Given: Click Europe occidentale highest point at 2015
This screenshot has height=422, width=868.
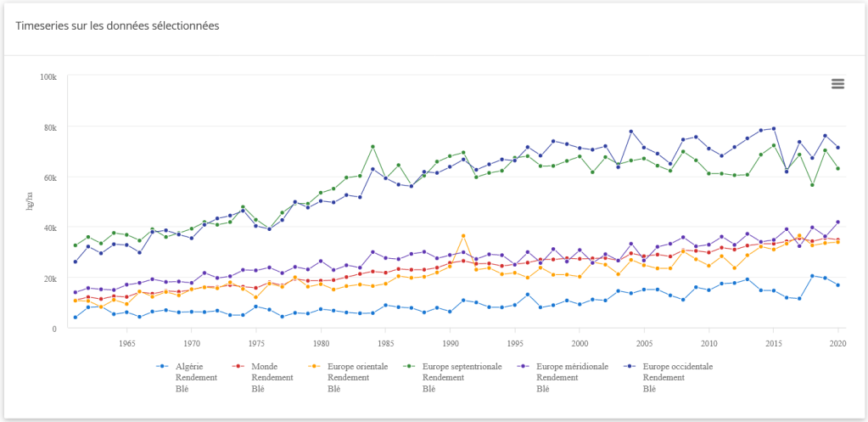Looking at the screenshot, I should click(774, 129).
